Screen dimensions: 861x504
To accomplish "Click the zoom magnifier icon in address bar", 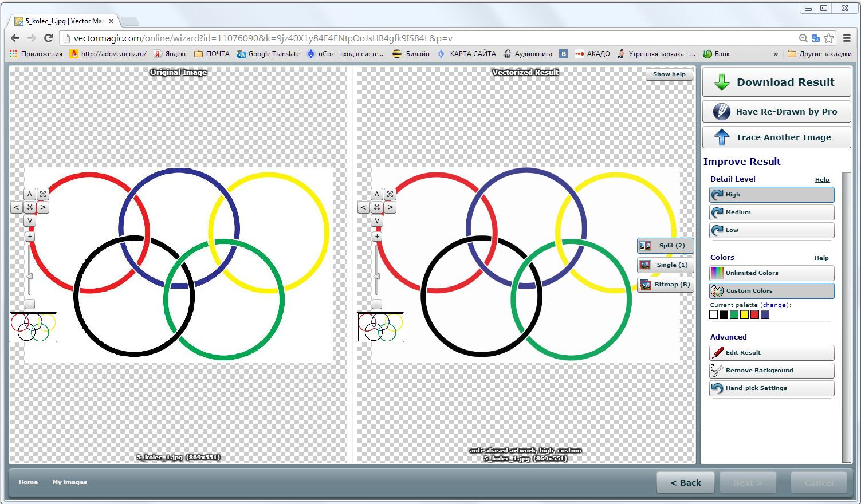I will 803,38.
